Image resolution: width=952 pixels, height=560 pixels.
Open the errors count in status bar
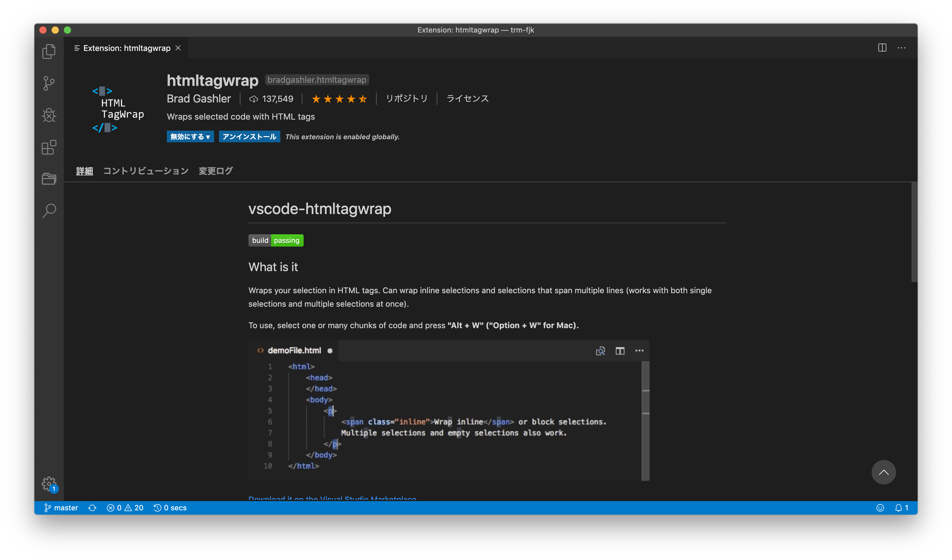click(x=114, y=508)
